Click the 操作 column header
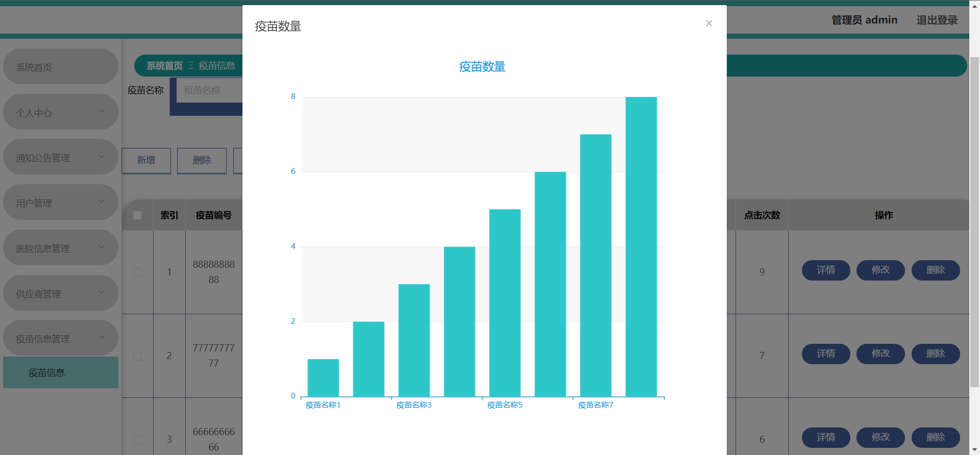 click(884, 215)
